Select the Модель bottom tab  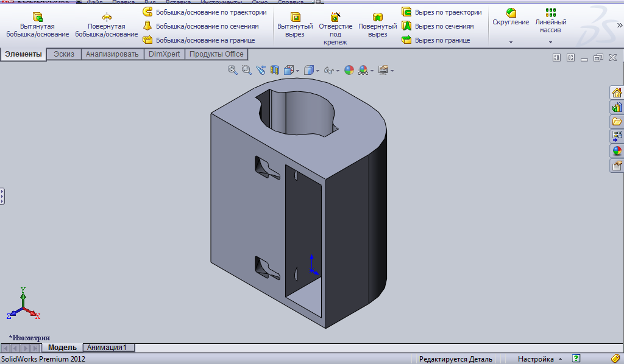click(62, 348)
